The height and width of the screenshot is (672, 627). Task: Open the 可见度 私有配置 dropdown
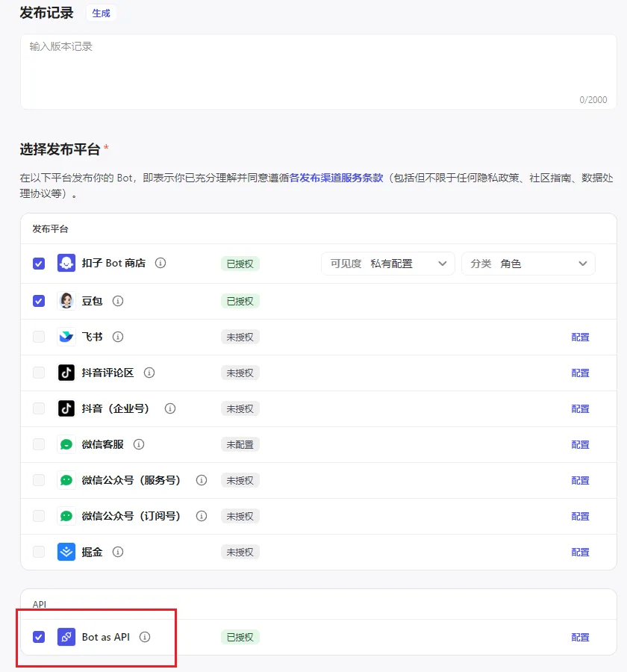pyautogui.click(x=388, y=264)
